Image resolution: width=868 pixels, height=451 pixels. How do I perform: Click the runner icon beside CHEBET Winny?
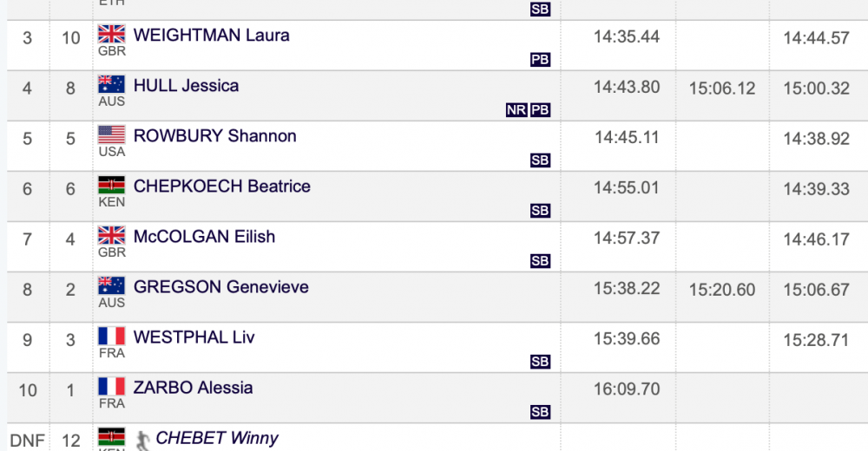tap(143, 441)
